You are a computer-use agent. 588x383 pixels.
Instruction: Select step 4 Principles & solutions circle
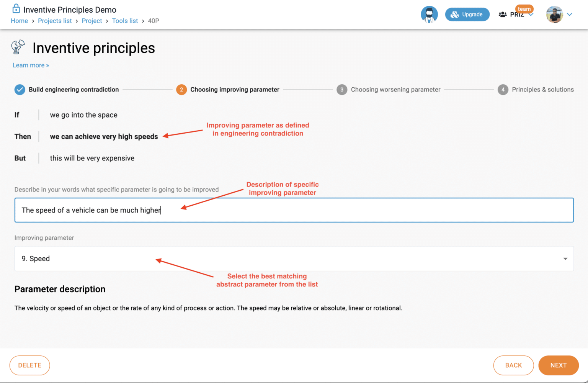[x=503, y=90]
